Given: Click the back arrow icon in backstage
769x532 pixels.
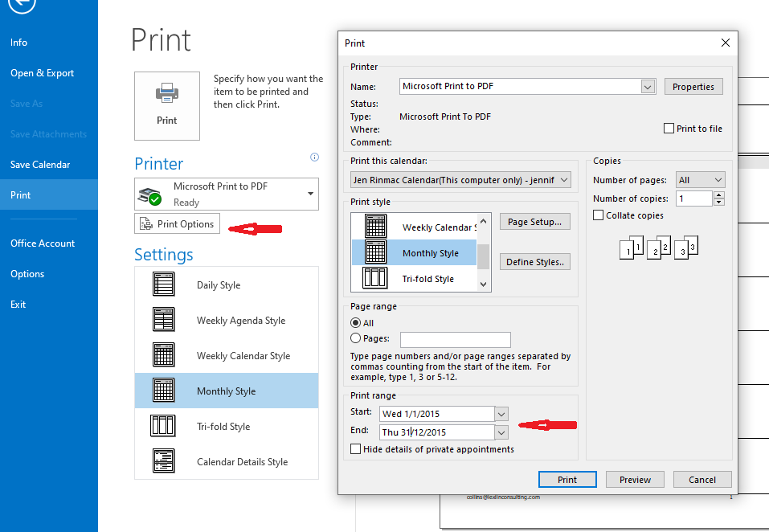Looking at the screenshot, I should (x=22, y=4).
